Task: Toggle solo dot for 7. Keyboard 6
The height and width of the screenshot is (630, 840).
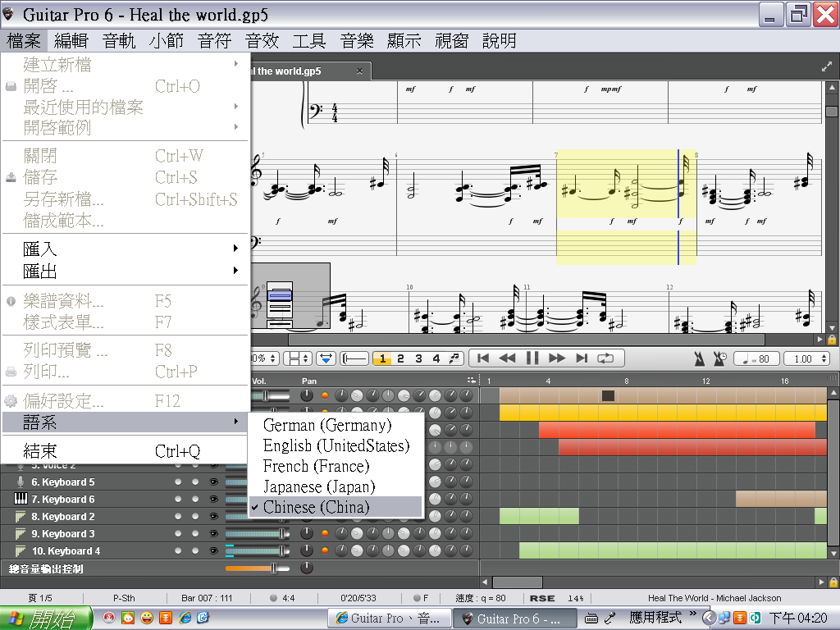Action: [x=178, y=500]
